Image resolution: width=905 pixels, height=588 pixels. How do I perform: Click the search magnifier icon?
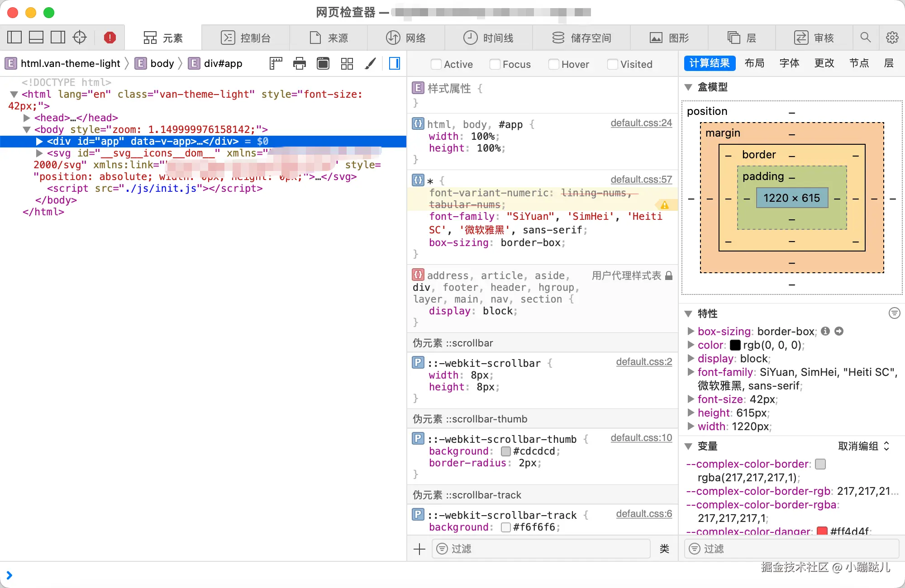pyautogui.click(x=865, y=38)
